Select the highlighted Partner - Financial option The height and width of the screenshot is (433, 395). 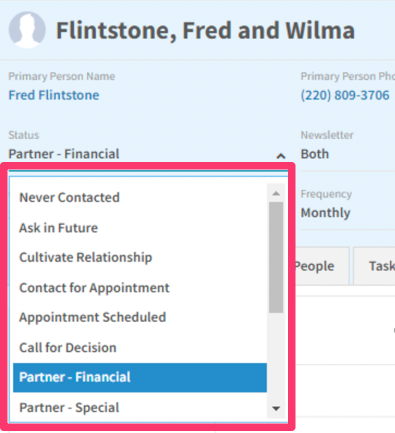pos(140,377)
